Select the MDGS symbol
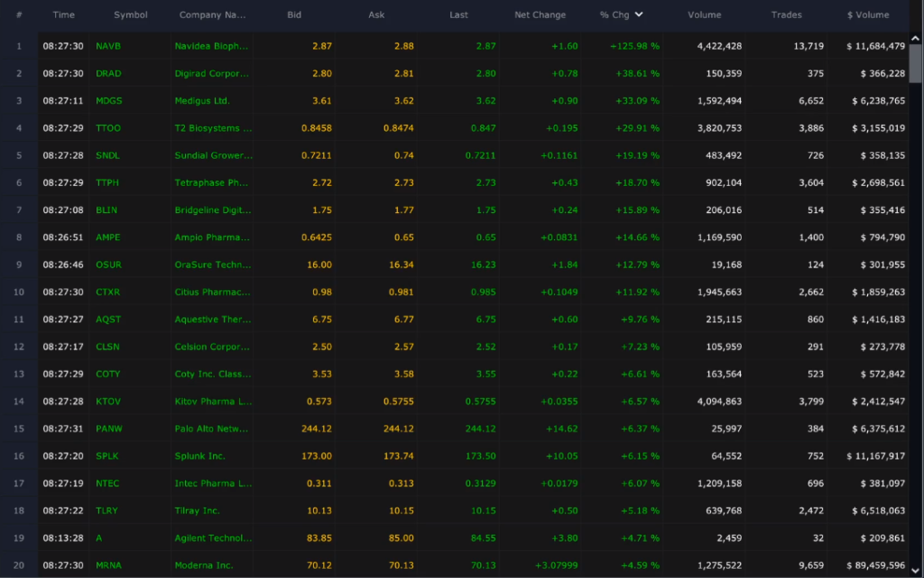 (109, 101)
